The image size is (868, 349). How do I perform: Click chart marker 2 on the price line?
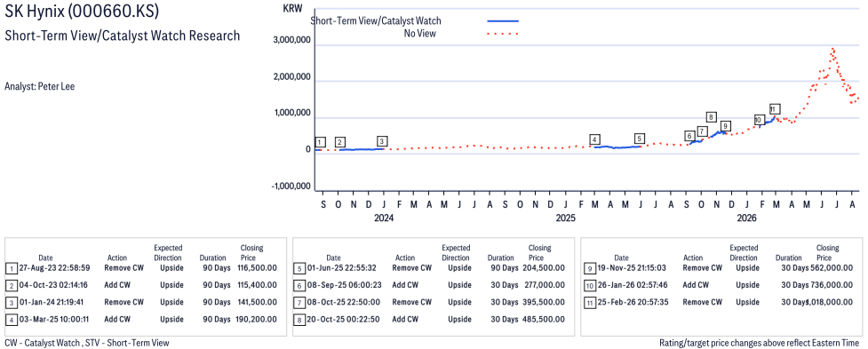click(x=340, y=142)
